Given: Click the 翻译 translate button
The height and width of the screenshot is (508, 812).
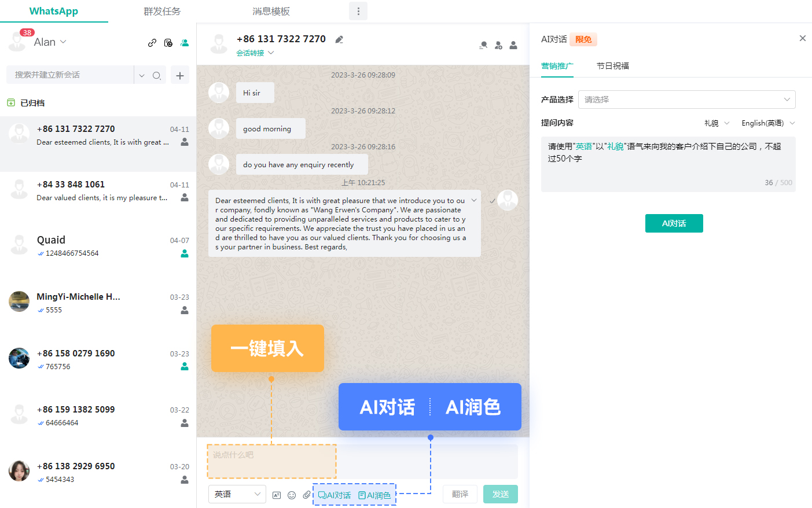Looking at the screenshot, I should pyautogui.click(x=460, y=494).
